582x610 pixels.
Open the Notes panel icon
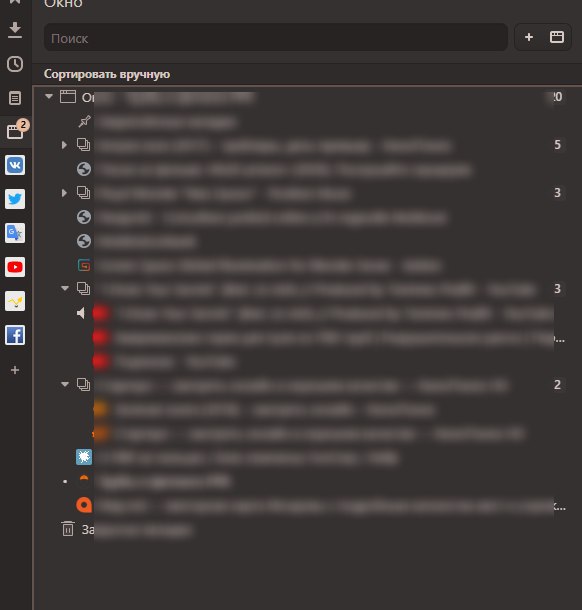pos(15,98)
